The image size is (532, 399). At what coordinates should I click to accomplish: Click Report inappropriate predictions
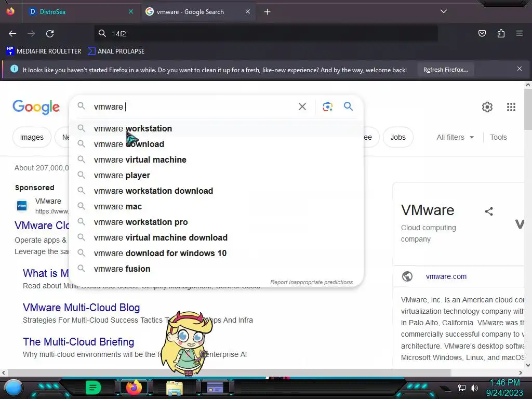[x=312, y=282]
